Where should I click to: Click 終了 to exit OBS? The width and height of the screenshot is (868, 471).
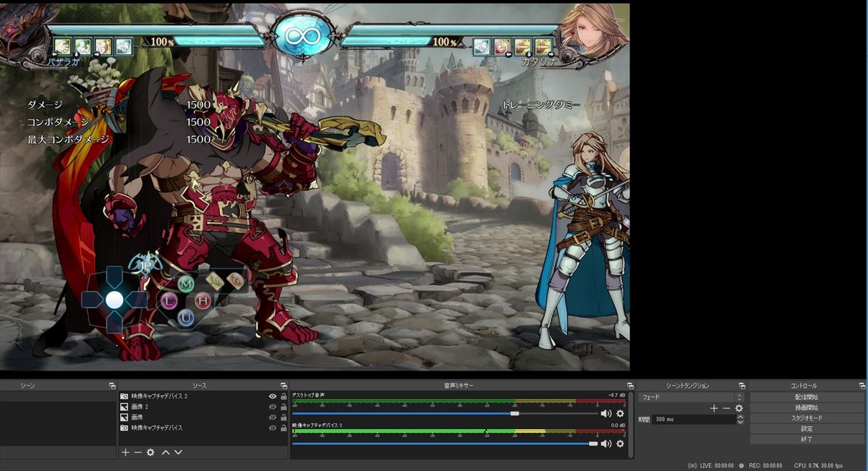tap(807, 439)
